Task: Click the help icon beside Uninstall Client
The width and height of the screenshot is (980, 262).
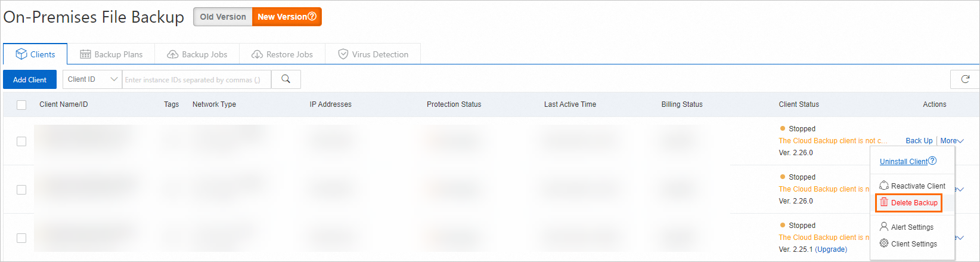Action: point(933,161)
